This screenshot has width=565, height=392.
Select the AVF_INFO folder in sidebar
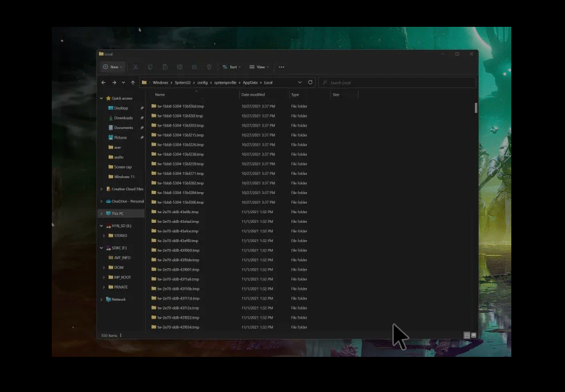120,258
